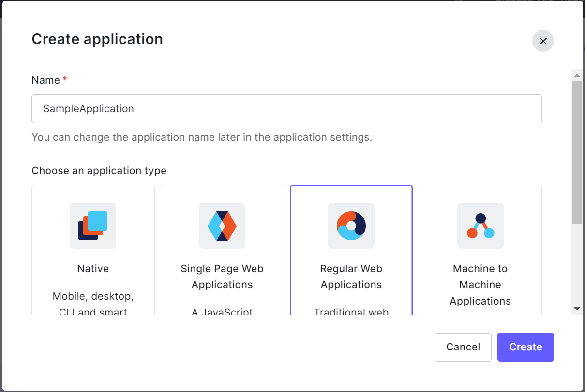The width and height of the screenshot is (585, 392).
Task: Click the Regular Web Applications circular icon
Action: coord(351,226)
